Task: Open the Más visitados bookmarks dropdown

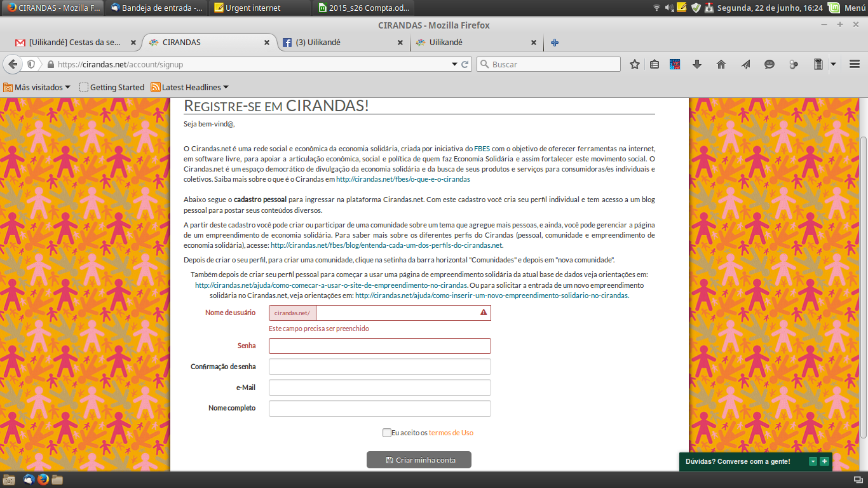Action: coord(37,87)
